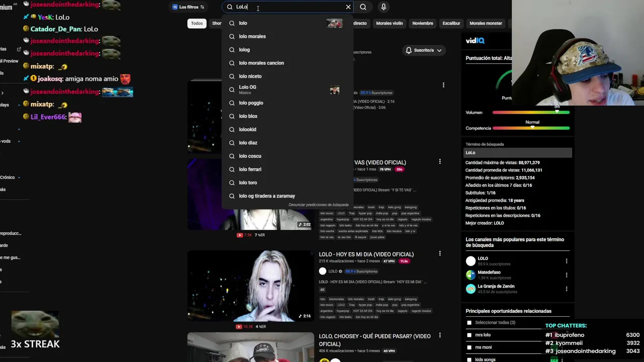Open three-dot menu next to La Granja de Zenón
The width and height of the screenshot is (644, 362).
click(567, 289)
